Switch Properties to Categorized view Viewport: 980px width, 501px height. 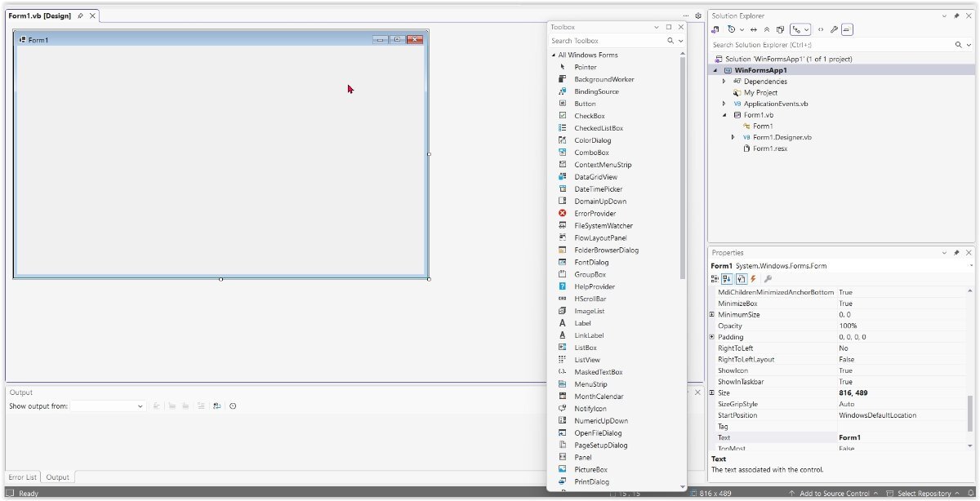point(715,279)
